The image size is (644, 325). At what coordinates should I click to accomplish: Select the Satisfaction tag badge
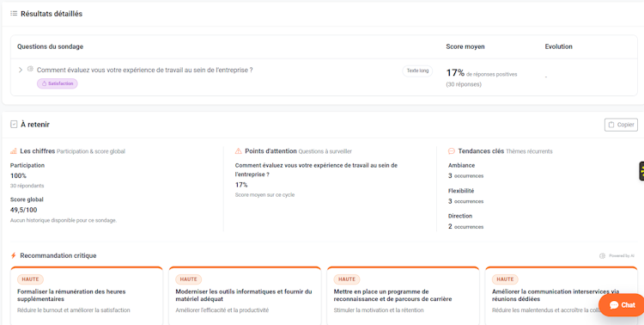[57, 83]
